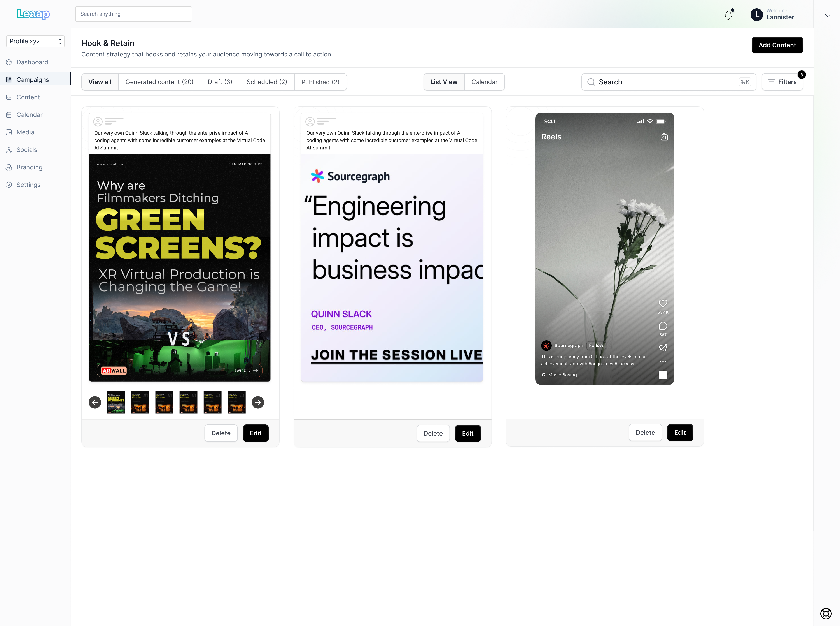This screenshot has height=626, width=840.
Task: Click the Search anything field
Action: pyautogui.click(x=133, y=14)
